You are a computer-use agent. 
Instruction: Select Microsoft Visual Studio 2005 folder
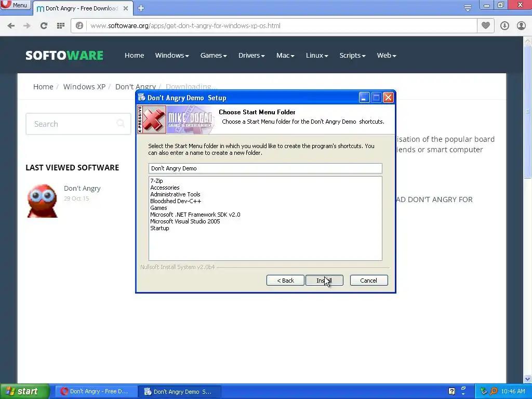[185, 221]
